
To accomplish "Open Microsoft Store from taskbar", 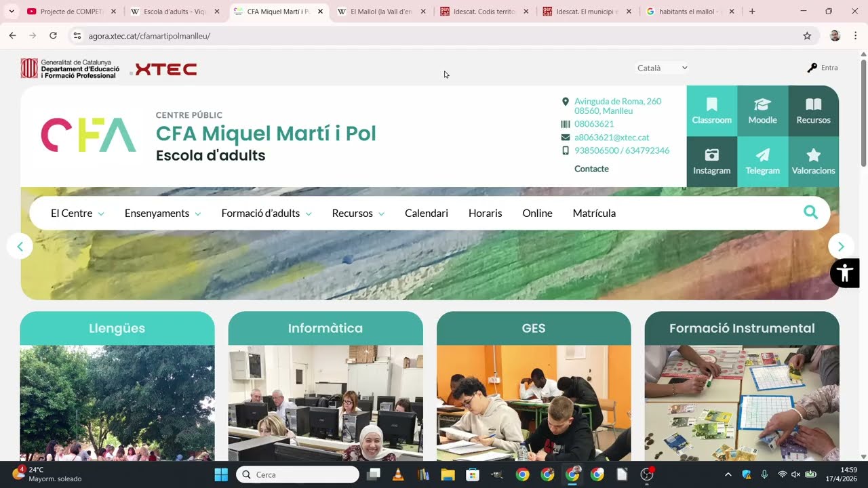I will point(473,474).
